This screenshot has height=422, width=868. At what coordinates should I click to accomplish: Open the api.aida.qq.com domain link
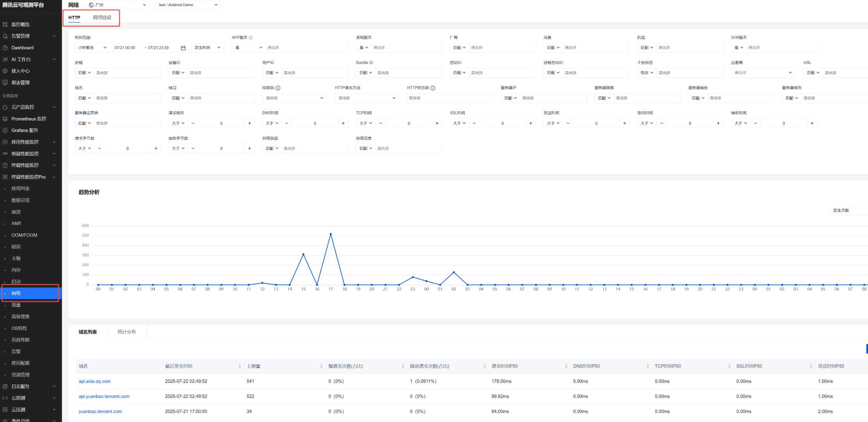(x=95, y=381)
